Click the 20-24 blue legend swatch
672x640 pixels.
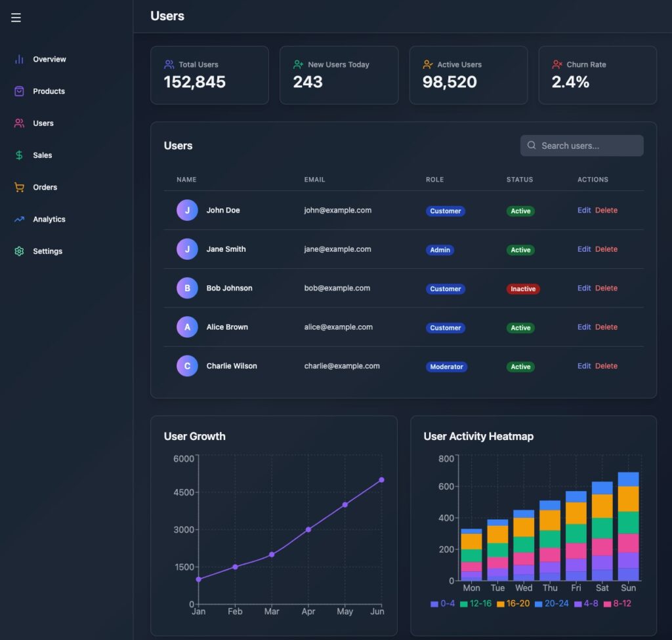point(538,604)
